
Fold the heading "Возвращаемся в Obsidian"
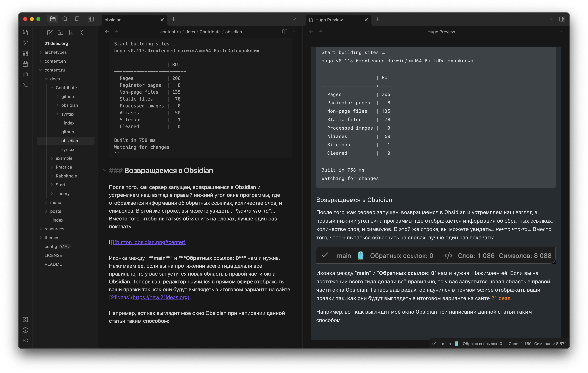pyautogui.click(x=105, y=171)
